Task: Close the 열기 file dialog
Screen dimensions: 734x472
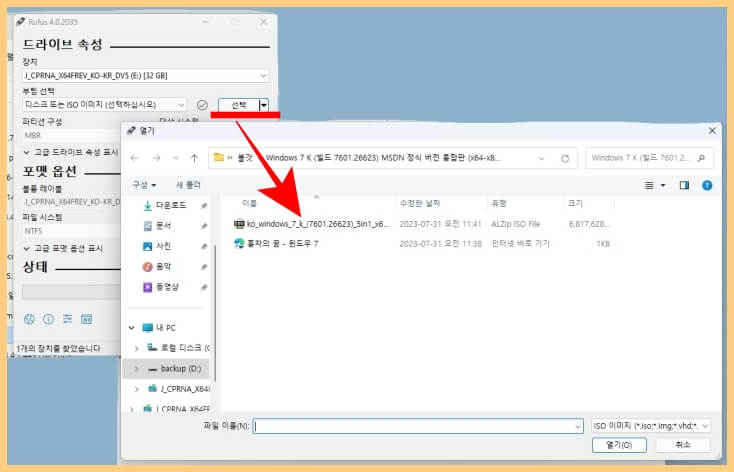Action: (712, 131)
